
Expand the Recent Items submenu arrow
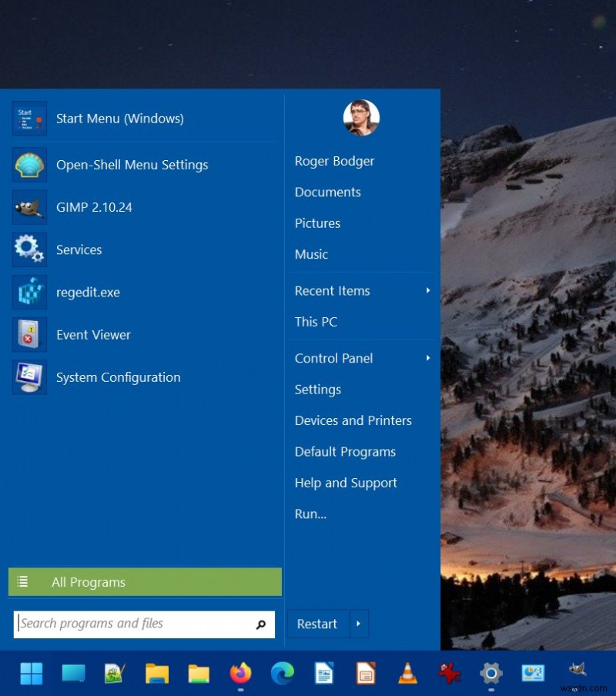pyautogui.click(x=428, y=290)
